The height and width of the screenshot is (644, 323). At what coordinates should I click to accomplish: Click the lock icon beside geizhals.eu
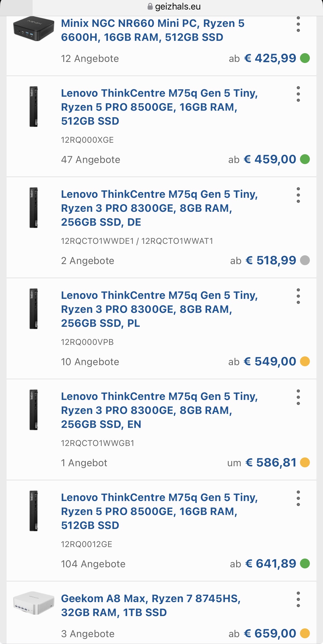[x=150, y=7]
